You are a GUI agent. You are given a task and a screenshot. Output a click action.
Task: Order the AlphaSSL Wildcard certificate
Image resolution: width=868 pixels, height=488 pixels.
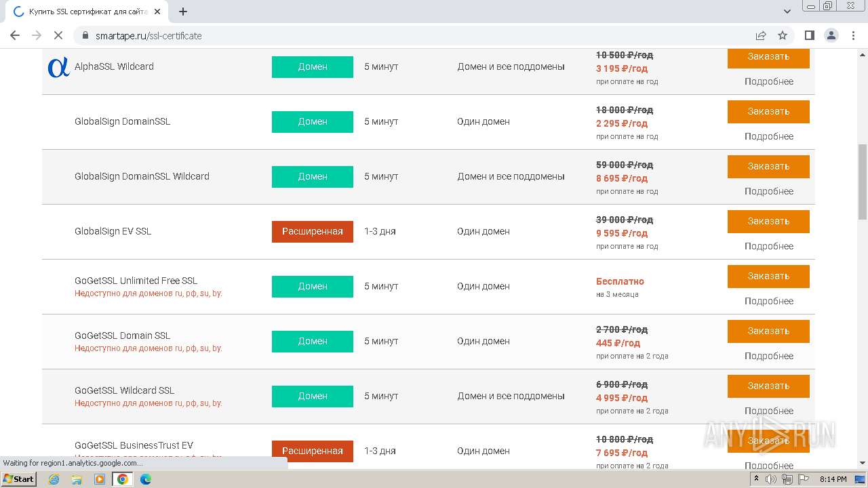coord(768,57)
